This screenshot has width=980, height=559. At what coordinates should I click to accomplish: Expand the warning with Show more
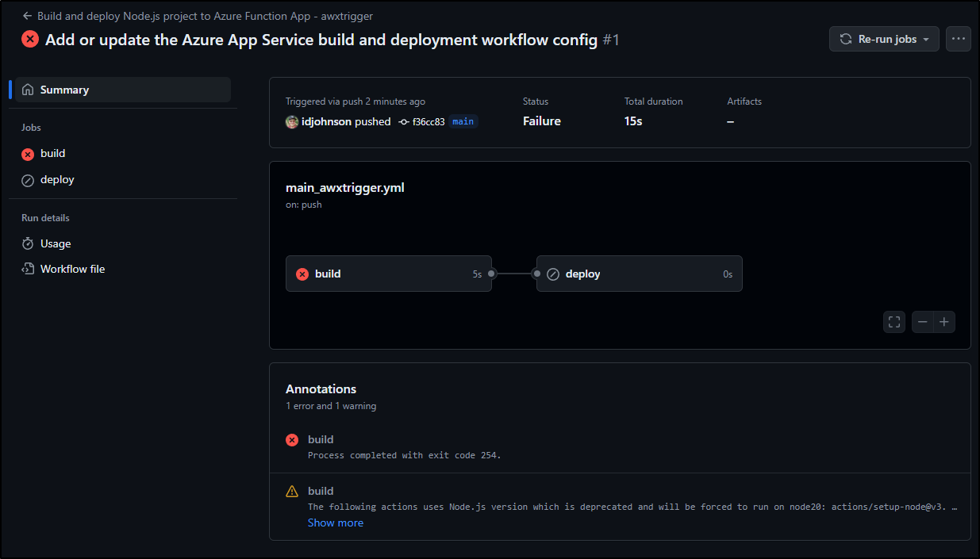coord(336,523)
